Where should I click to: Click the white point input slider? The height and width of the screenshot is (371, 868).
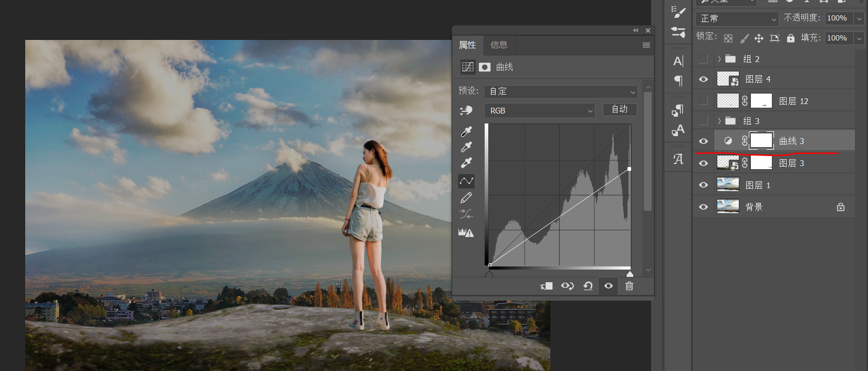pos(630,274)
